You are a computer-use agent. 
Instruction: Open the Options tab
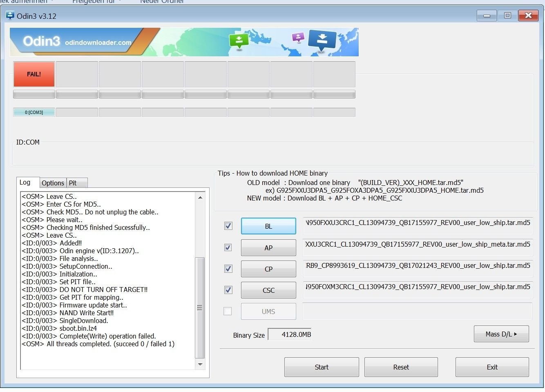(53, 183)
